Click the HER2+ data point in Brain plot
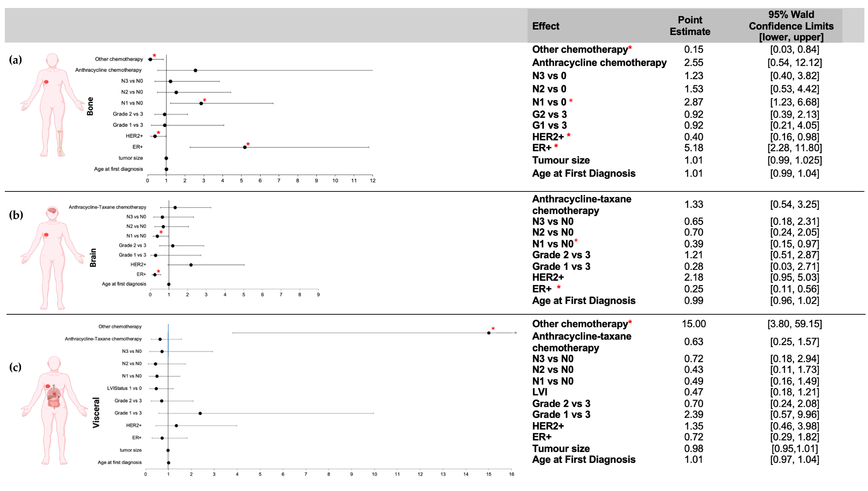Viewport: 868px width, 491px height. (x=191, y=265)
